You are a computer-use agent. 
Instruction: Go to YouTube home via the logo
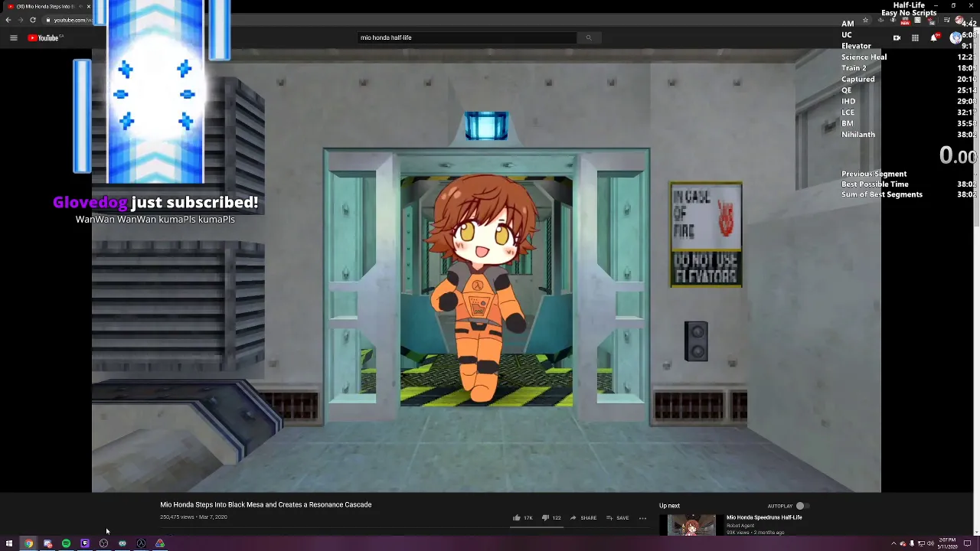[x=45, y=37]
